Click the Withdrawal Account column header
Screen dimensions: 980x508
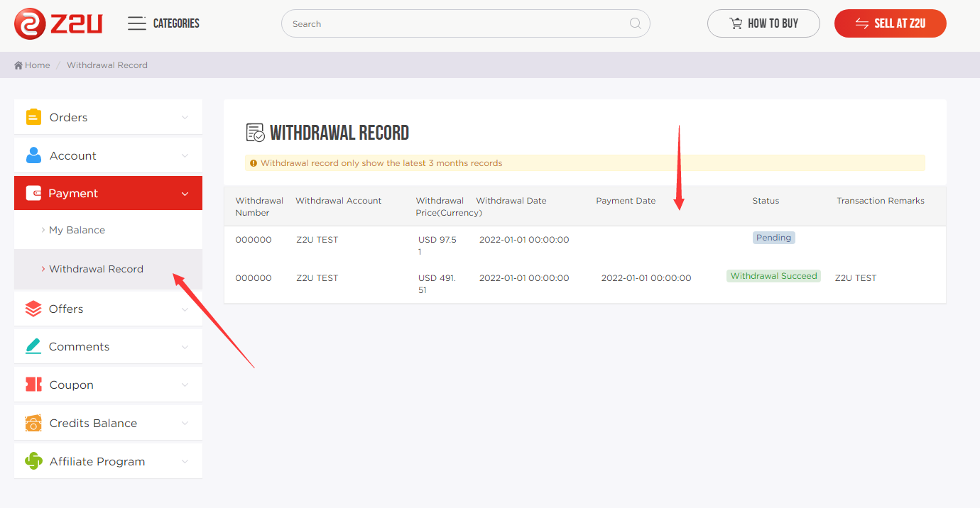pos(339,201)
